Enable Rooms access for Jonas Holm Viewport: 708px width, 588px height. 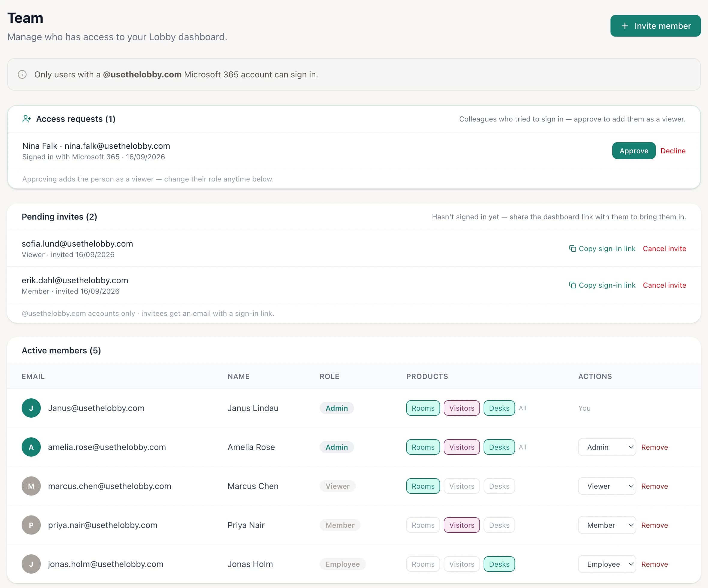click(x=423, y=564)
